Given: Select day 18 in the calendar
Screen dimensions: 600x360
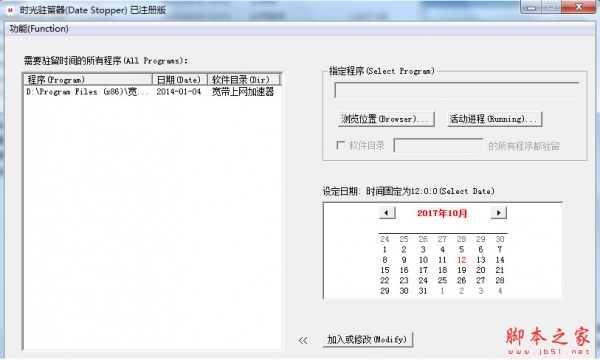Looking at the screenshot, I should 442,270.
